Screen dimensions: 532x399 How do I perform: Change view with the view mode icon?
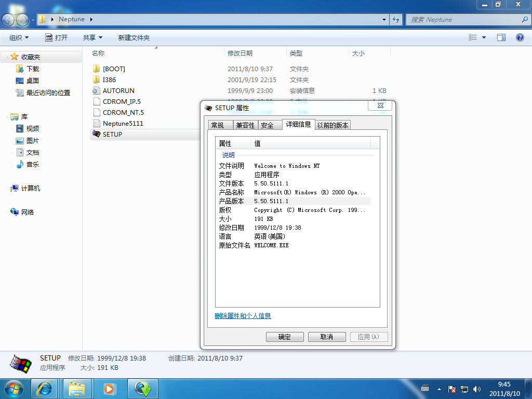(473, 37)
